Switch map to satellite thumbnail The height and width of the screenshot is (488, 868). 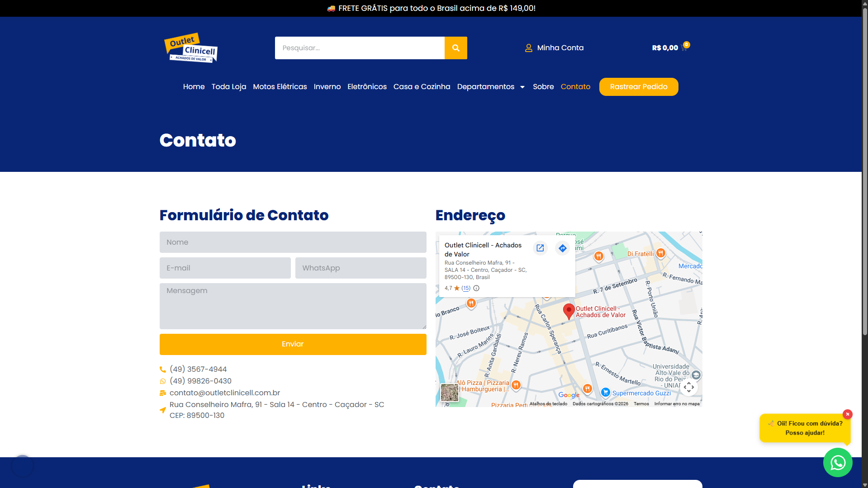point(450,393)
